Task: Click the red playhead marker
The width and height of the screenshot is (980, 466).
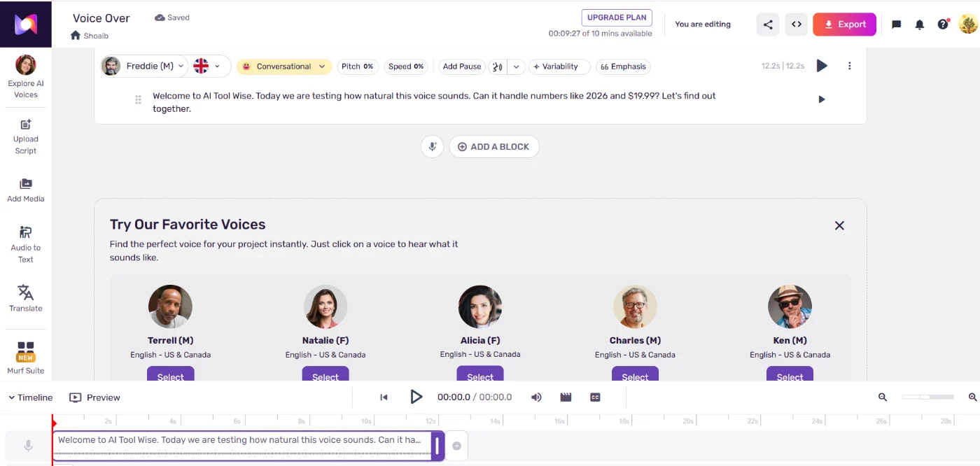Action: pyautogui.click(x=54, y=423)
